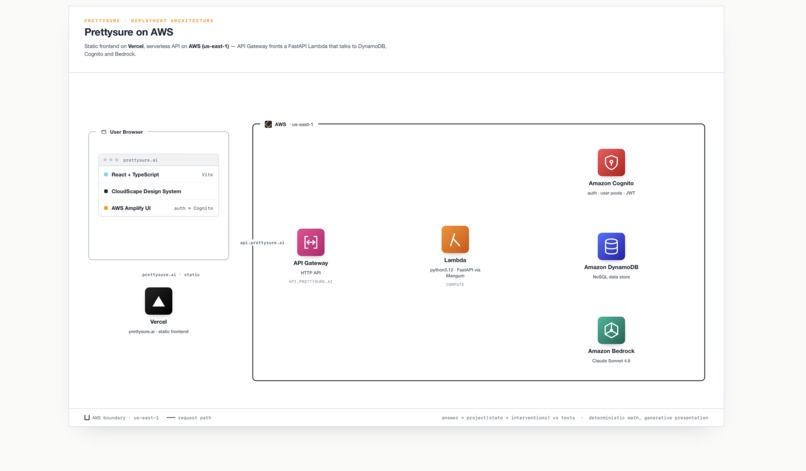Click the 'Vite' tag text
This screenshot has height=471, width=806.
point(207,175)
